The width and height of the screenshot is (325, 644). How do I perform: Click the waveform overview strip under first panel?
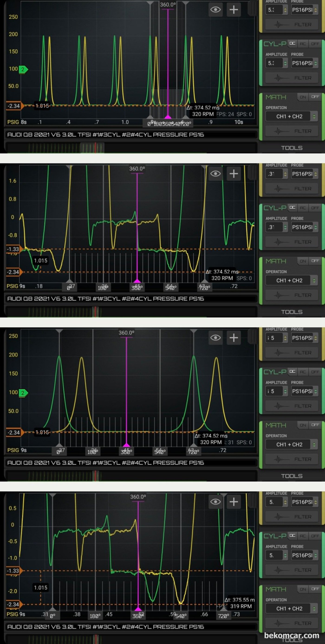pyautogui.click(x=131, y=147)
